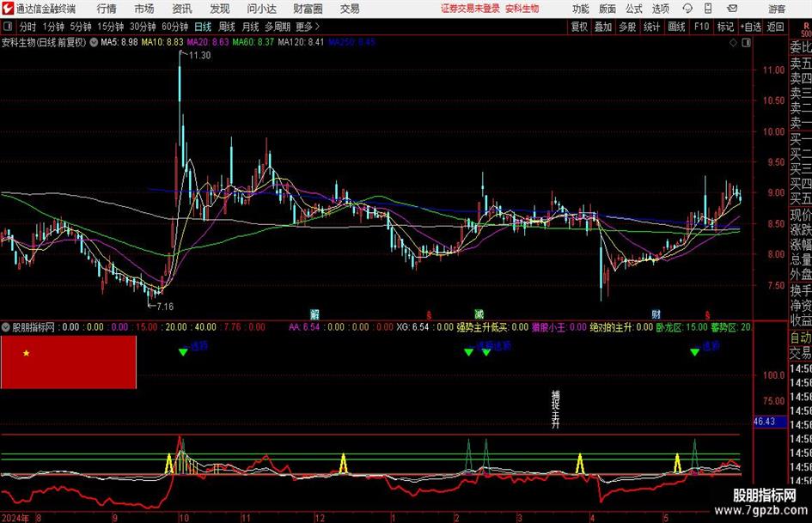Image resolution: width=812 pixels, height=523 pixels.
Task: Click the 复权 button
Action: pos(579,27)
